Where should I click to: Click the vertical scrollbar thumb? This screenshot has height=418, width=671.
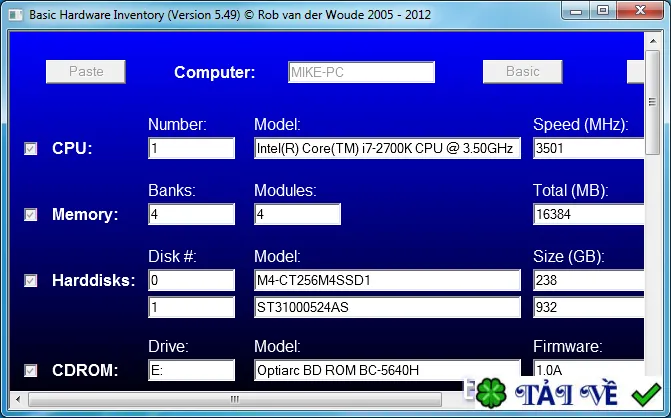click(653, 102)
